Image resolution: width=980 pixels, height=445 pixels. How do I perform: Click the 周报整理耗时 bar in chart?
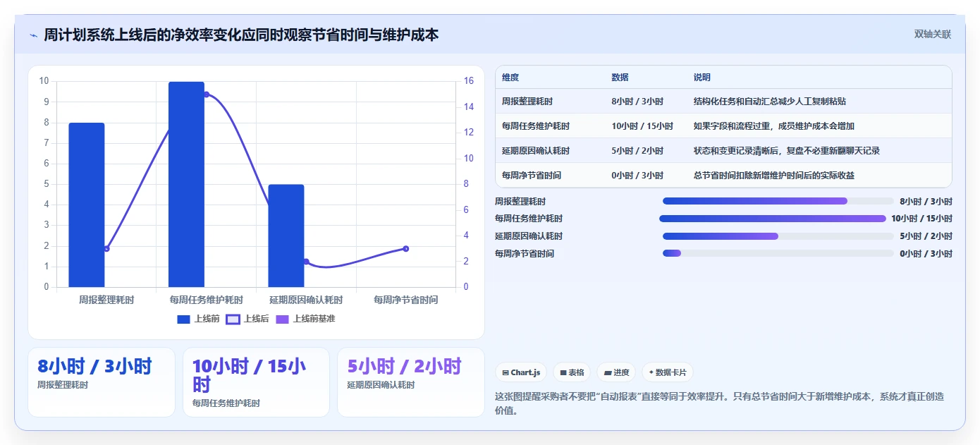tap(87, 205)
